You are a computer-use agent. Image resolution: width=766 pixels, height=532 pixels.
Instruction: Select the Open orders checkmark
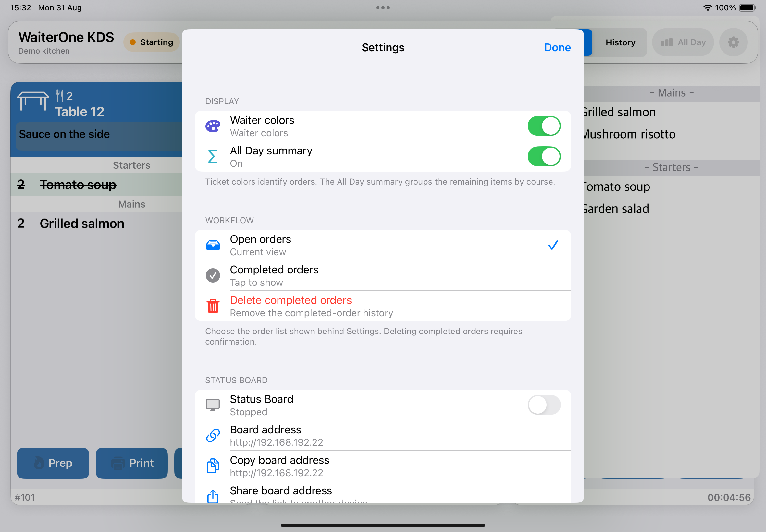552,245
